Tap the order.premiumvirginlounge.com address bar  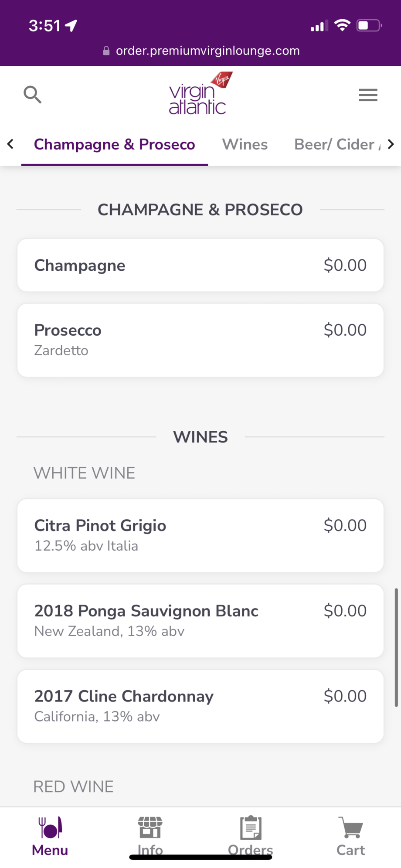[207, 51]
